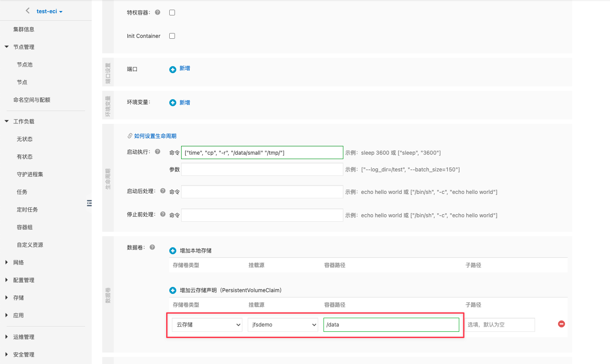Open the 云存储 volume type dropdown
Viewport: 610px width, 364px height.
[207, 325]
